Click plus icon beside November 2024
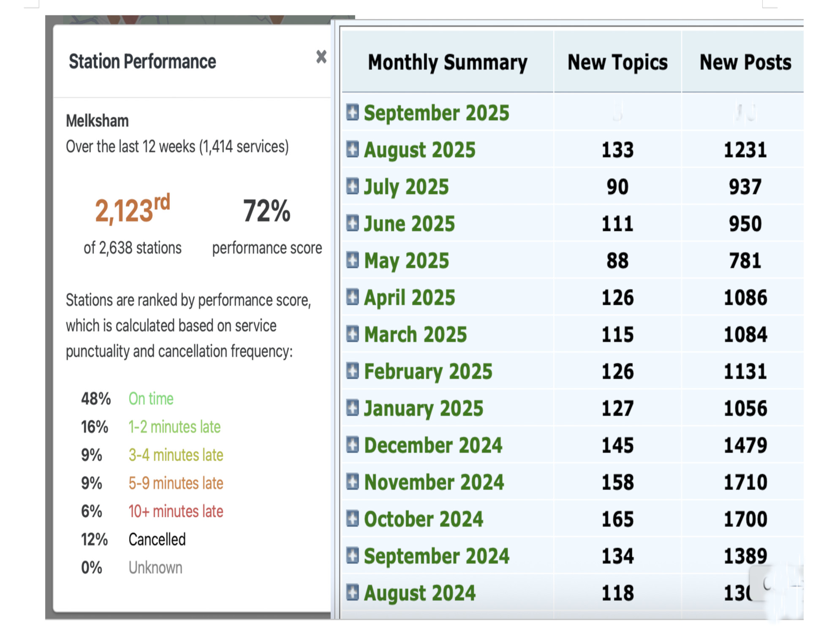The height and width of the screenshot is (630, 840). pos(352,481)
